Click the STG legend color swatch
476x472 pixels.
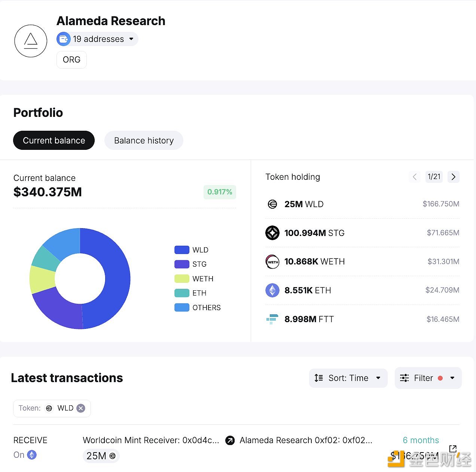[182, 264]
